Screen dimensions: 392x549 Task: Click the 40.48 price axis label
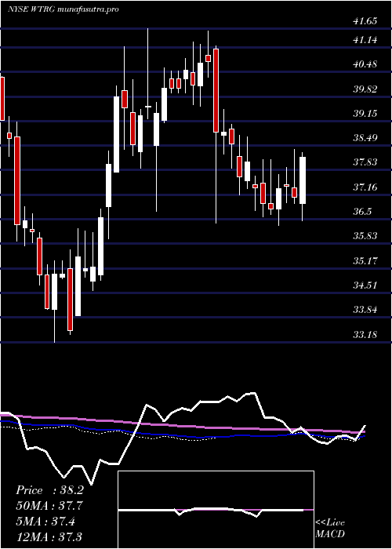coord(365,64)
